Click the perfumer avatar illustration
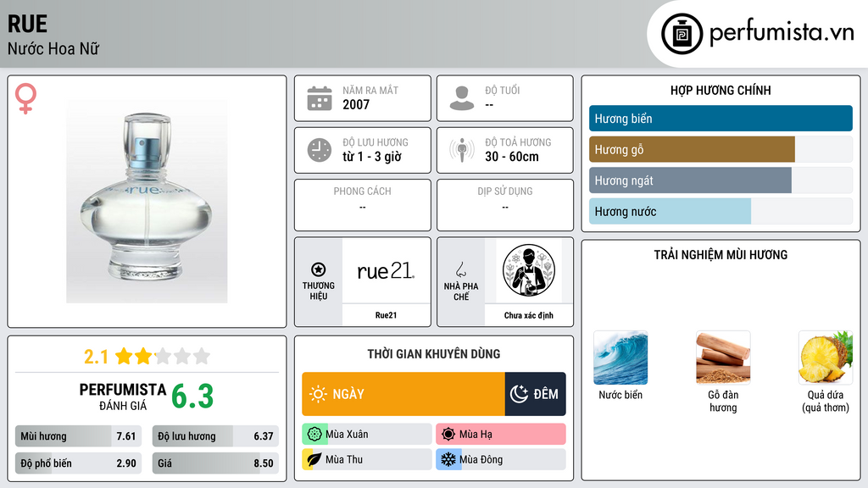 [x=529, y=270]
